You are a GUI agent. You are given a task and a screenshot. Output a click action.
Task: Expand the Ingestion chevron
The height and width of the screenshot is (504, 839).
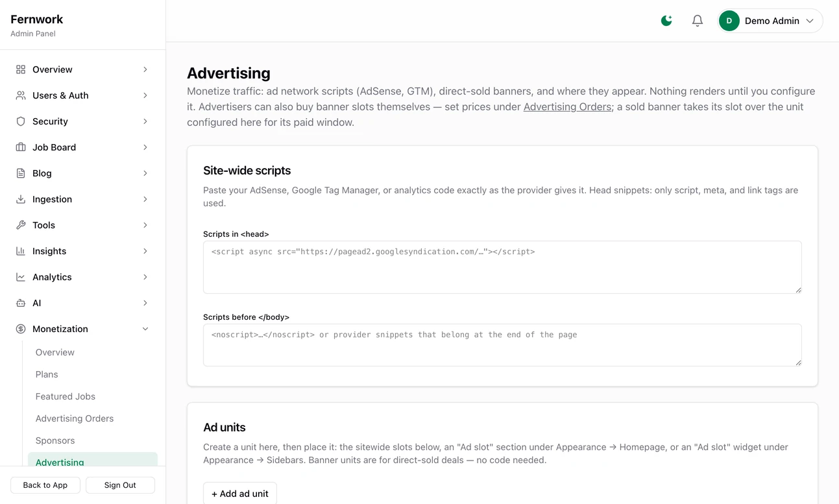point(145,199)
